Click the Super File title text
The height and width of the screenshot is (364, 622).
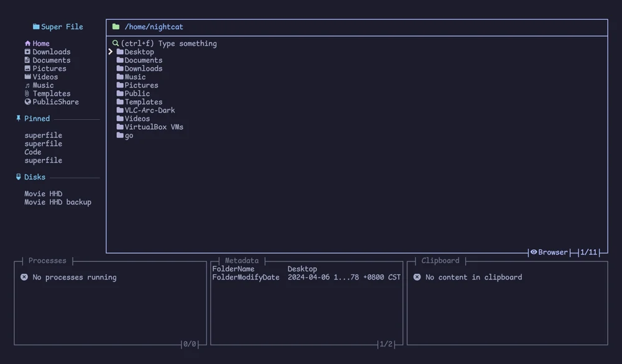coord(62,27)
